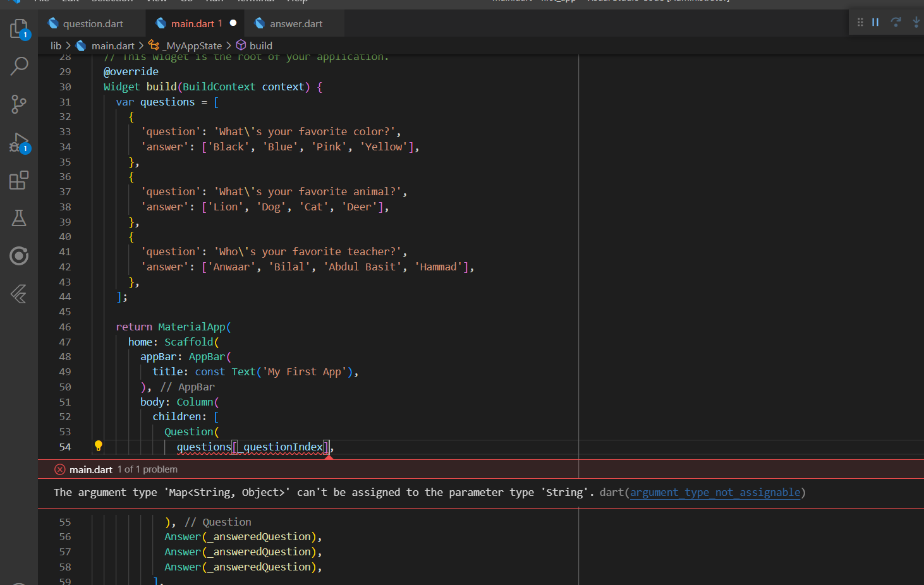This screenshot has height=585, width=924.
Task: Click line number 46 in the gutter
Action: [x=65, y=327]
